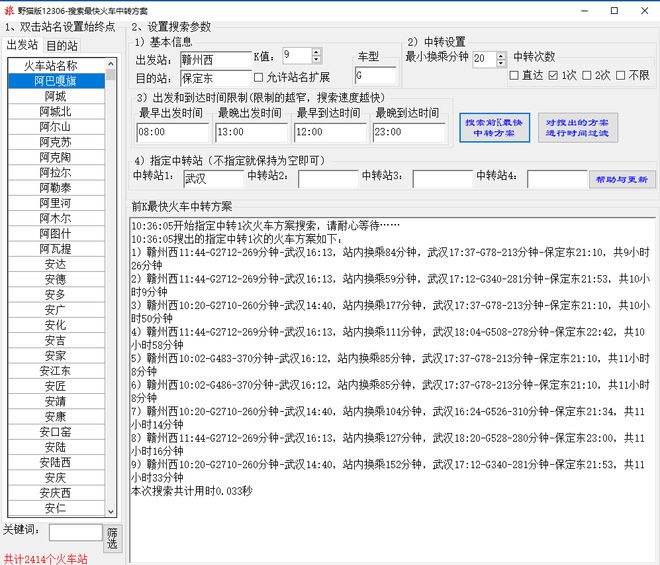Select station 安德 in the list
The width and height of the screenshot is (660, 565).
click(56, 279)
